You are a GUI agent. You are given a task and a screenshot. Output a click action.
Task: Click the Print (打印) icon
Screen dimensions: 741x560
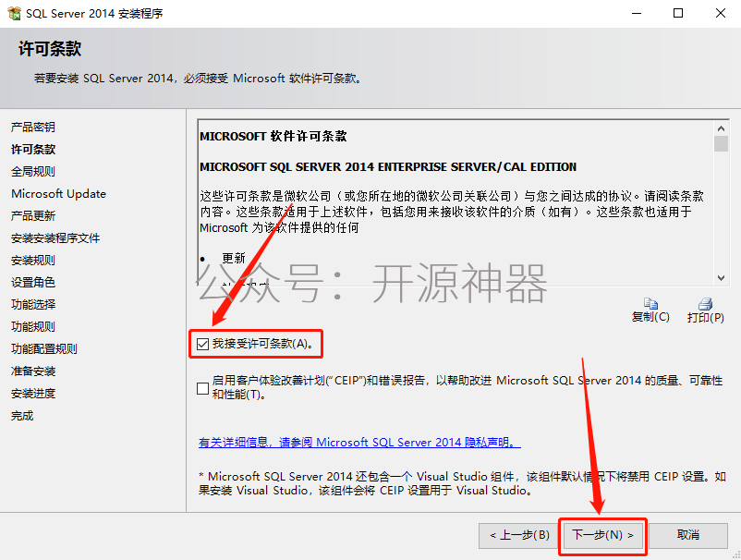click(705, 303)
